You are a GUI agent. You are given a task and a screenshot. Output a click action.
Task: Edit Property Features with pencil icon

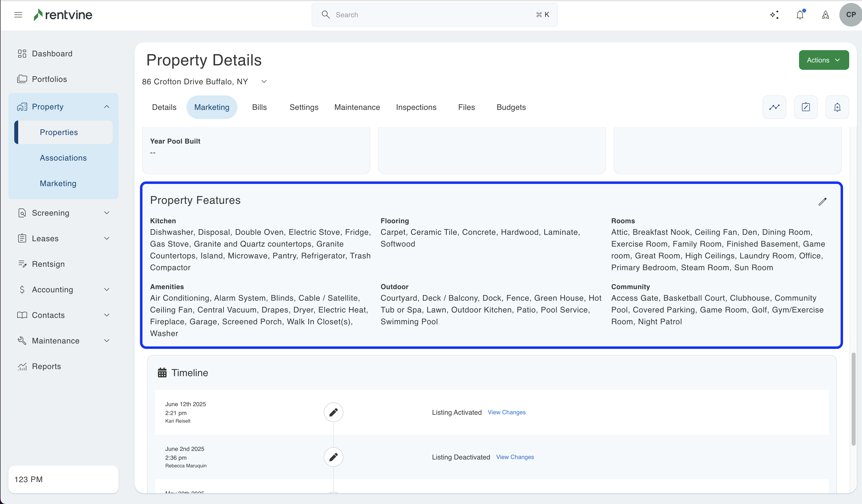822,201
